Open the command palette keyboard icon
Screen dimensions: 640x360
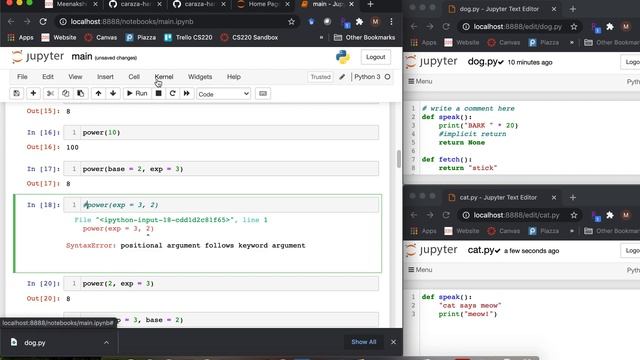[x=263, y=93]
